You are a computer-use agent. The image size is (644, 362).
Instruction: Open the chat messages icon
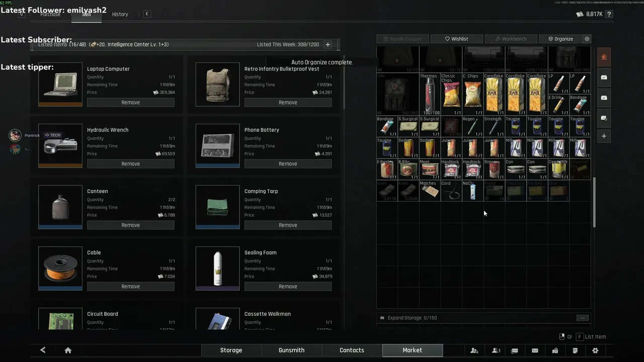[x=515, y=350]
